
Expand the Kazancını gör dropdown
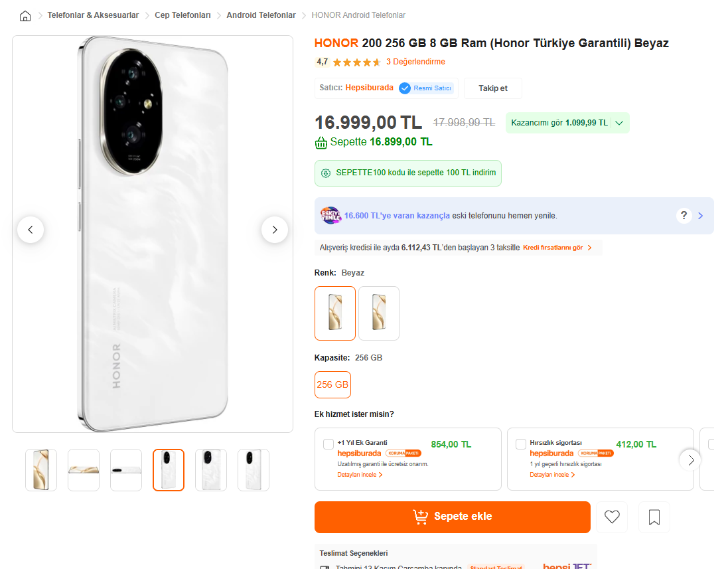click(x=619, y=123)
